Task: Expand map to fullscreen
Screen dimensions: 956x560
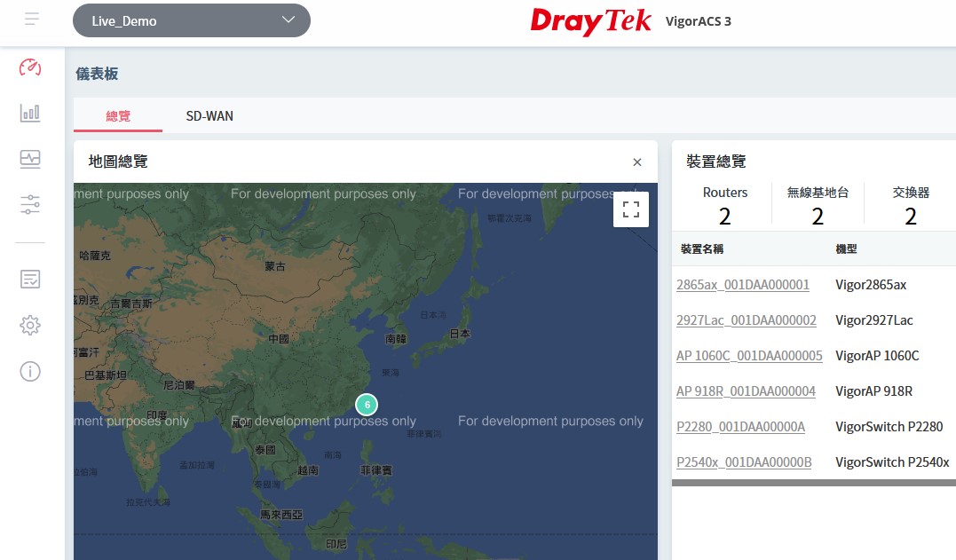Action: (x=631, y=209)
